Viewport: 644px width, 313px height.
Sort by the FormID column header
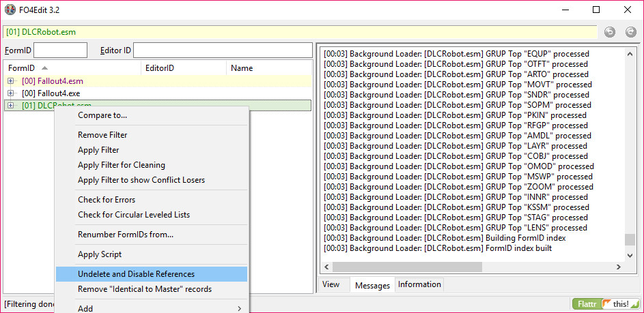(72, 68)
